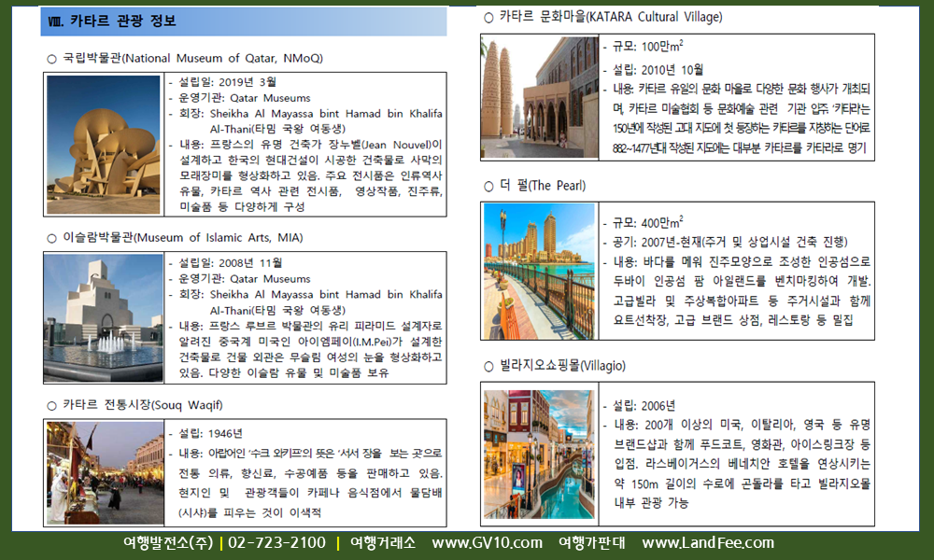Click the text '설립: 1946년'
934x560 pixels.
(210, 433)
